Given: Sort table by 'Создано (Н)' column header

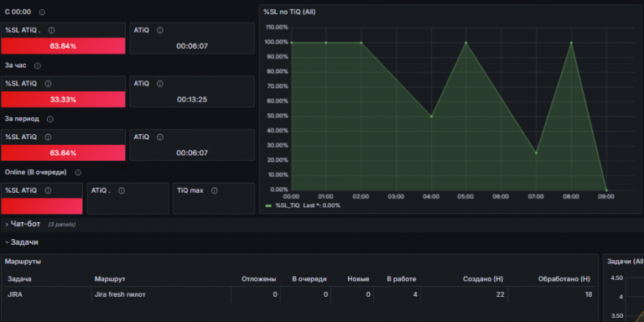Looking at the screenshot, I should [x=483, y=279].
